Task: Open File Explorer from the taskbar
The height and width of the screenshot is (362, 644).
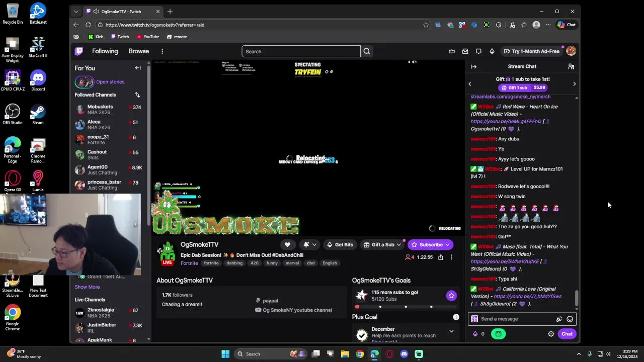Action: (345, 354)
